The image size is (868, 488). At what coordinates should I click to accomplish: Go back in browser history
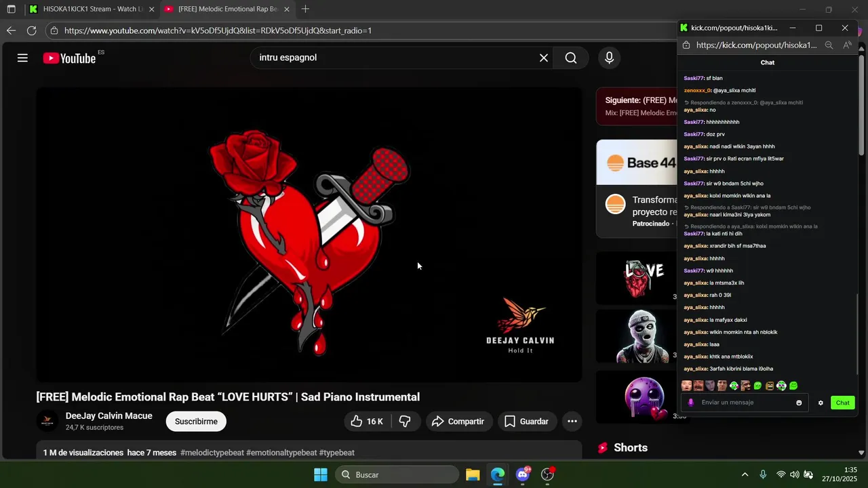tap(11, 30)
